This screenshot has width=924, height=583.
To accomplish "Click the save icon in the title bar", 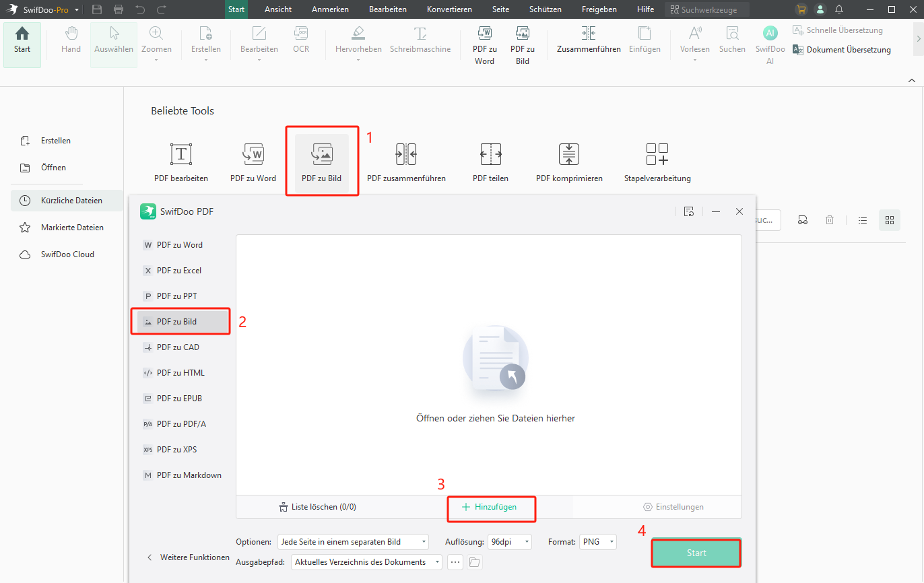I will click(x=97, y=9).
